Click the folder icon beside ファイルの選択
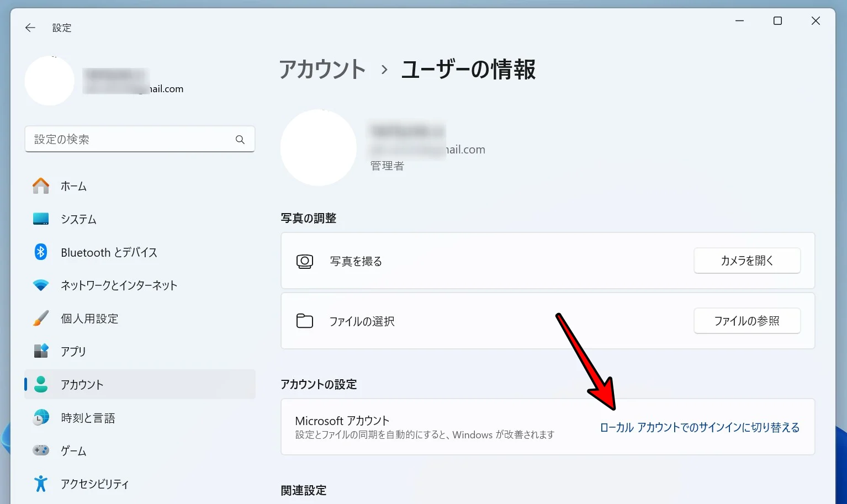 click(x=304, y=321)
